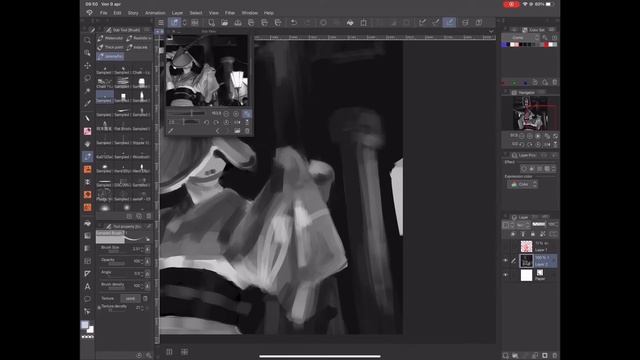Toggle the second effect icon in Layer Property
This screenshot has width=640, height=360.
click(x=532, y=169)
